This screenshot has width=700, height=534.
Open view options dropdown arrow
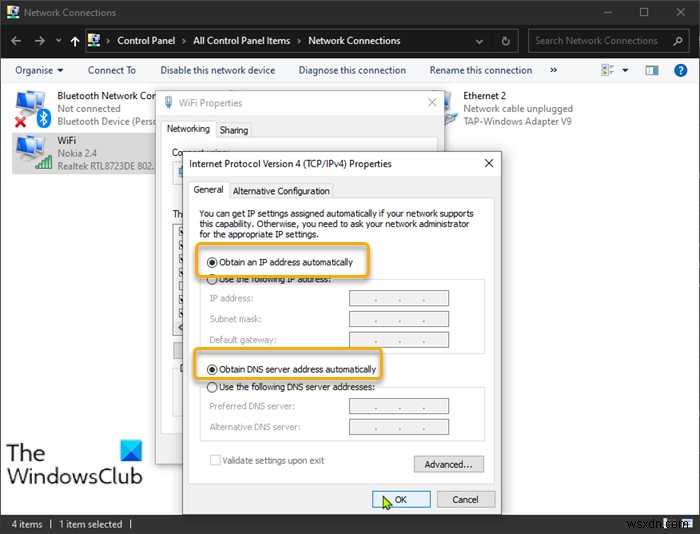click(625, 71)
